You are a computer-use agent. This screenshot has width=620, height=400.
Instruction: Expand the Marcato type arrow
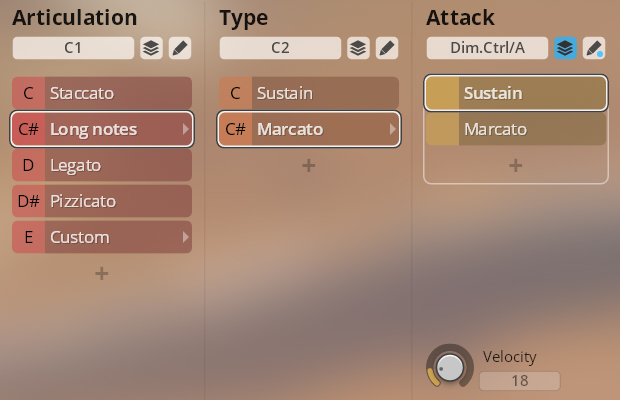(392, 129)
